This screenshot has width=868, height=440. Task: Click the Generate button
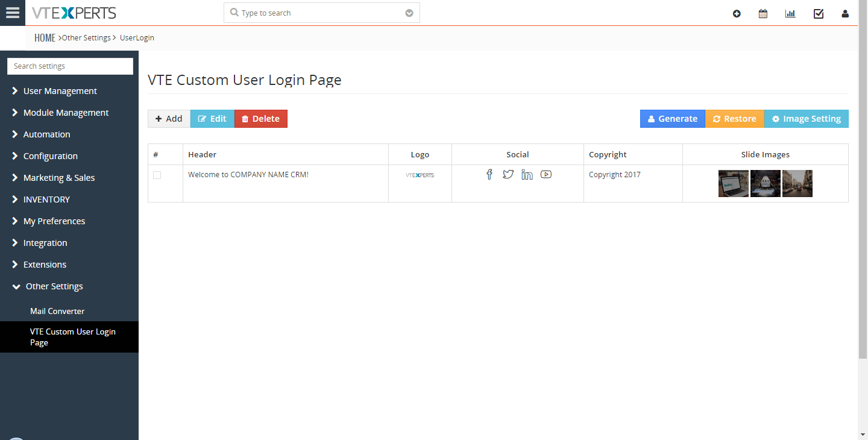tap(672, 118)
